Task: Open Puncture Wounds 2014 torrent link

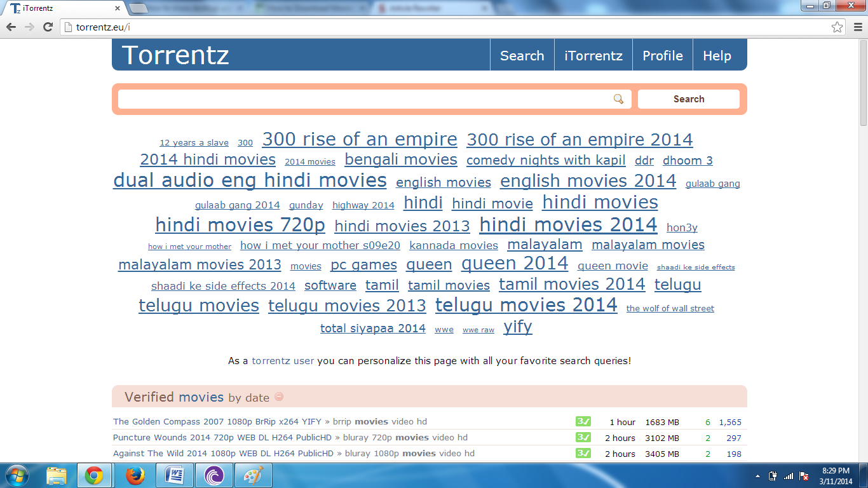Action: point(222,437)
